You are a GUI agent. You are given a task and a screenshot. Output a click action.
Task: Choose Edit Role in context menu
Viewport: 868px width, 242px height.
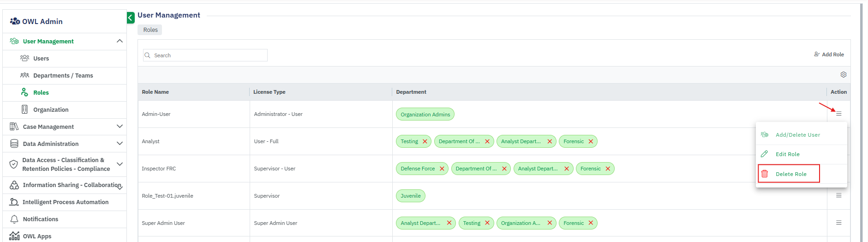point(787,154)
